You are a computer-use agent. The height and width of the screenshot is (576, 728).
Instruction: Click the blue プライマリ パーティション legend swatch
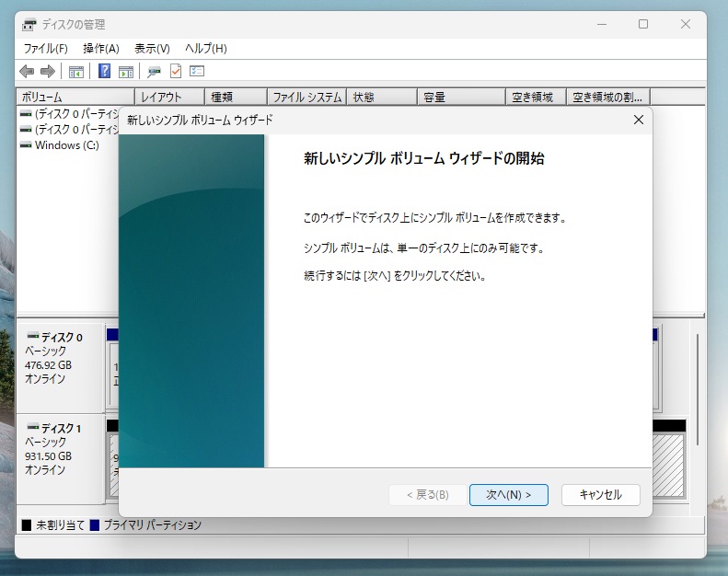[94, 525]
